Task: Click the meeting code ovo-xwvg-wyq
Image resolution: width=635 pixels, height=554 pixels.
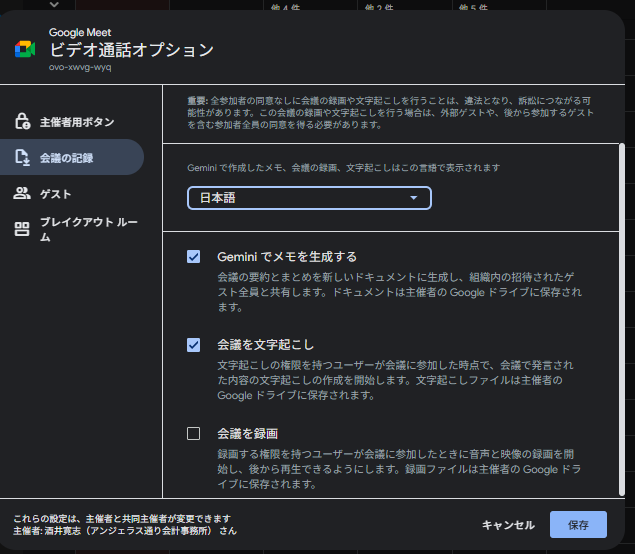Action: (x=80, y=67)
